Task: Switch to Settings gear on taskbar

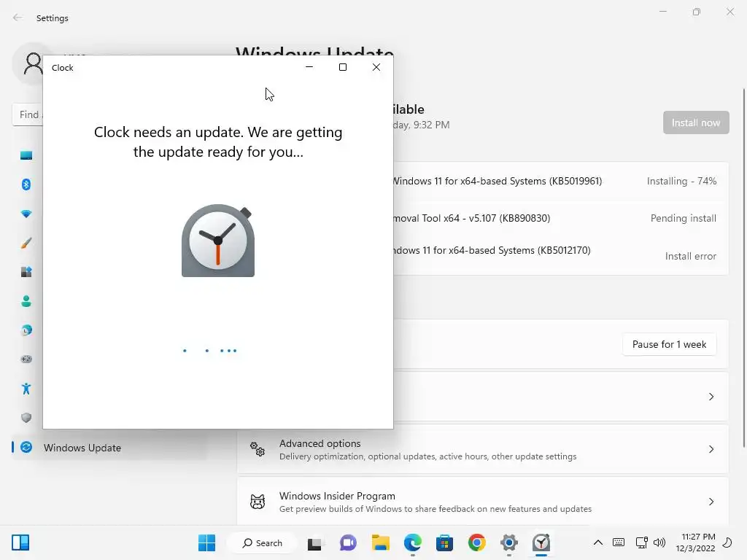Action: pos(508,542)
